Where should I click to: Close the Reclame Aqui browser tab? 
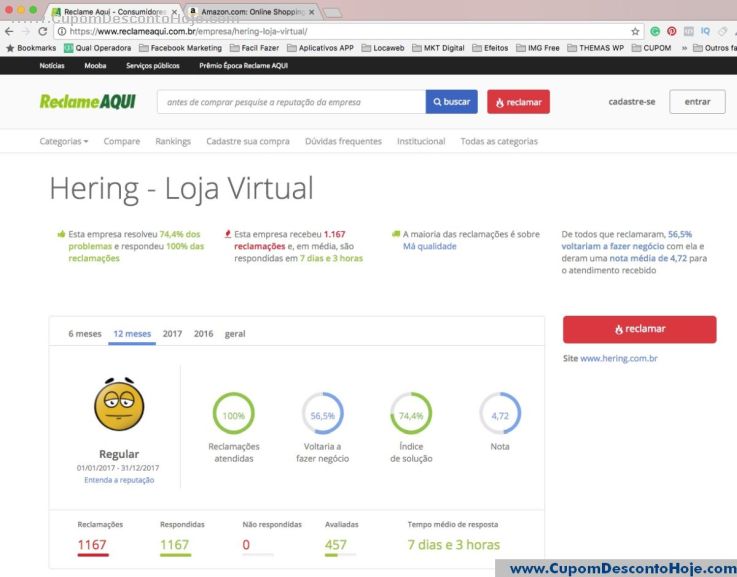174,12
